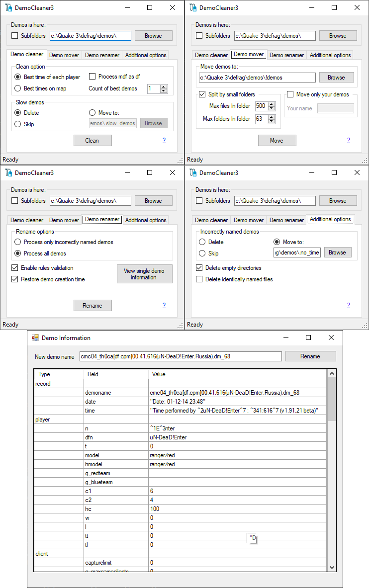Open View single demo information
Image resolution: width=369 pixels, height=588 pixels.
[145, 274]
